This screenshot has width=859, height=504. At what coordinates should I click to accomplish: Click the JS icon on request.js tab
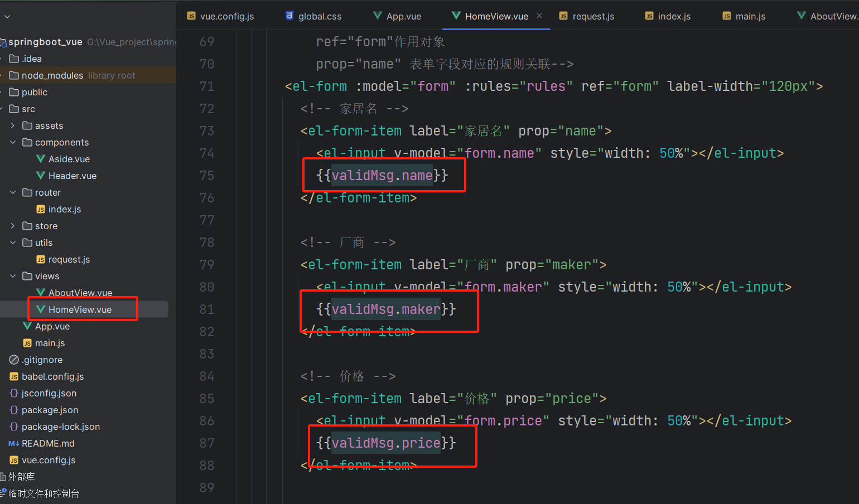563,16
